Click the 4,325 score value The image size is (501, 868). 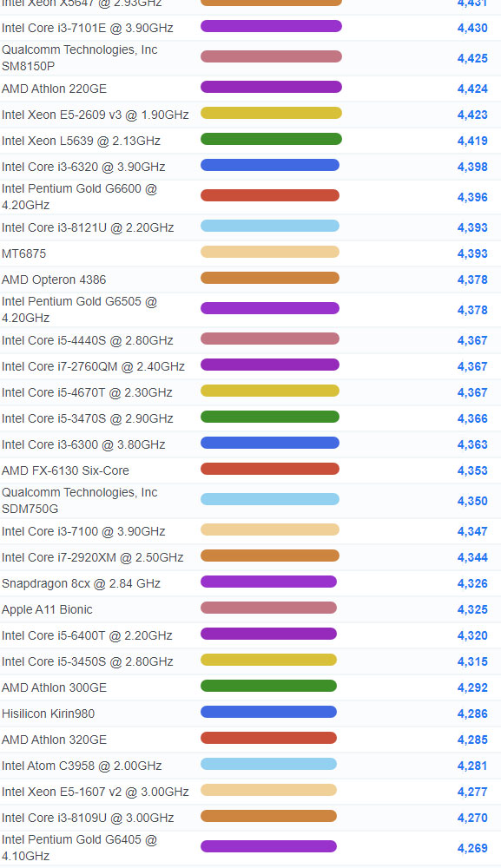click(x=472, y=610)
